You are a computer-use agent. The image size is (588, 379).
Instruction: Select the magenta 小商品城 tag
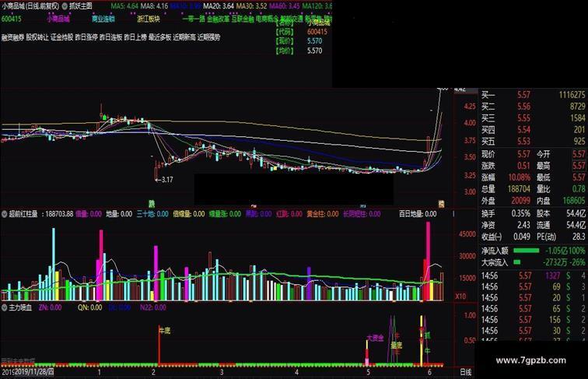tap(58, 19)
